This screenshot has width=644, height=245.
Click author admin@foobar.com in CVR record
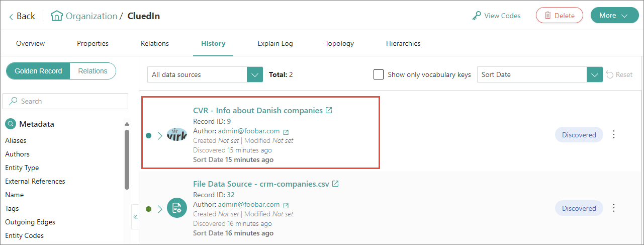pos(249,131)
